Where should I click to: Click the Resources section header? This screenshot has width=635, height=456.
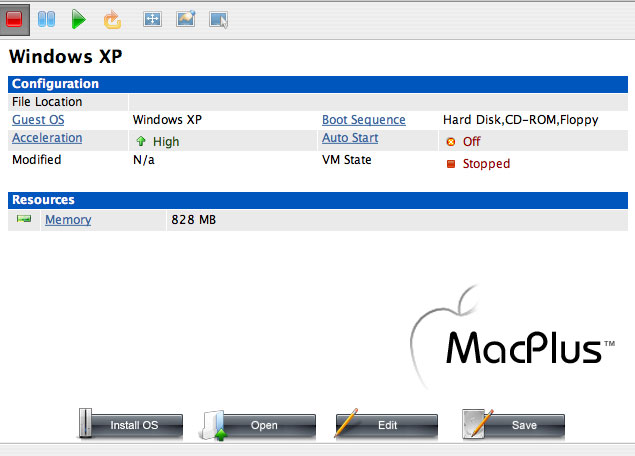coord(318,200)
